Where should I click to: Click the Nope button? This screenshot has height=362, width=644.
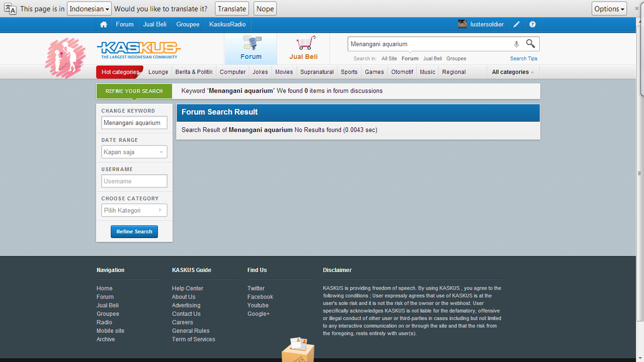[x=265, y=9]
